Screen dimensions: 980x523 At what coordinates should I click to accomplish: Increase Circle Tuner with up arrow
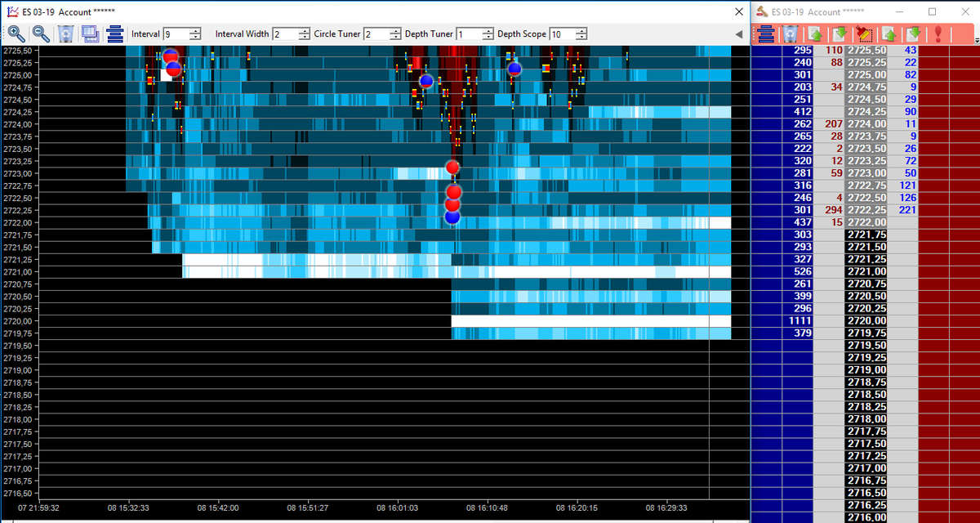(x=397, y=31)
